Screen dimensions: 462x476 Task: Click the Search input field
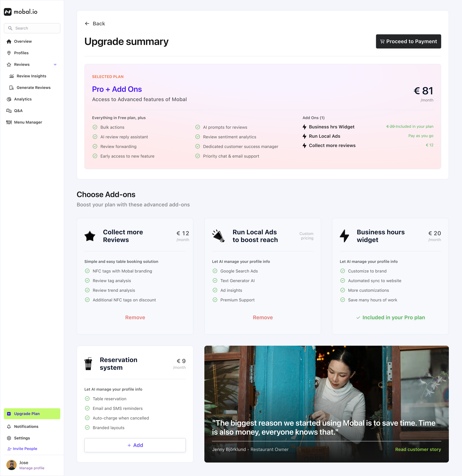32,28
